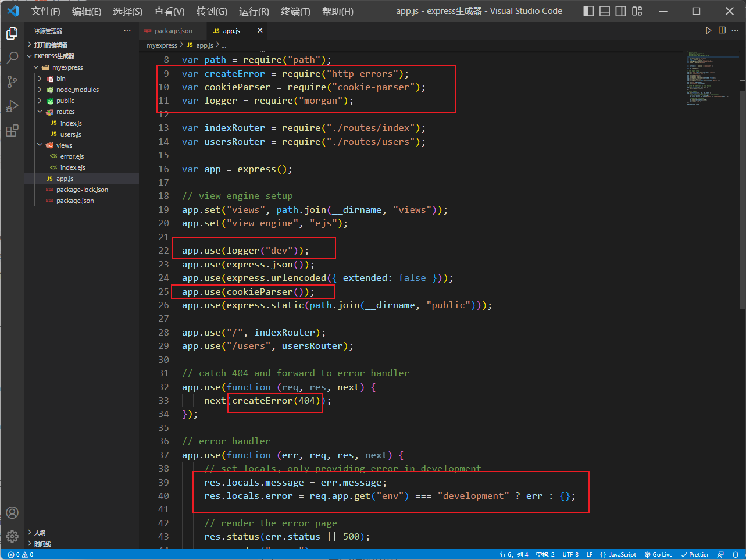Viewport: 746px width, 560px height.
Task: Collapse the routes folder
Action: coord(81,112)
